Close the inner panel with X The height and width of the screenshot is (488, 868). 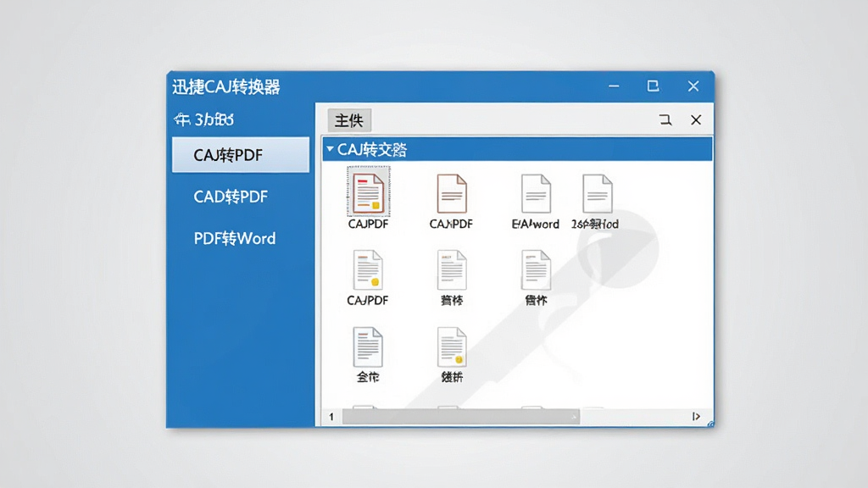[696, 119]
